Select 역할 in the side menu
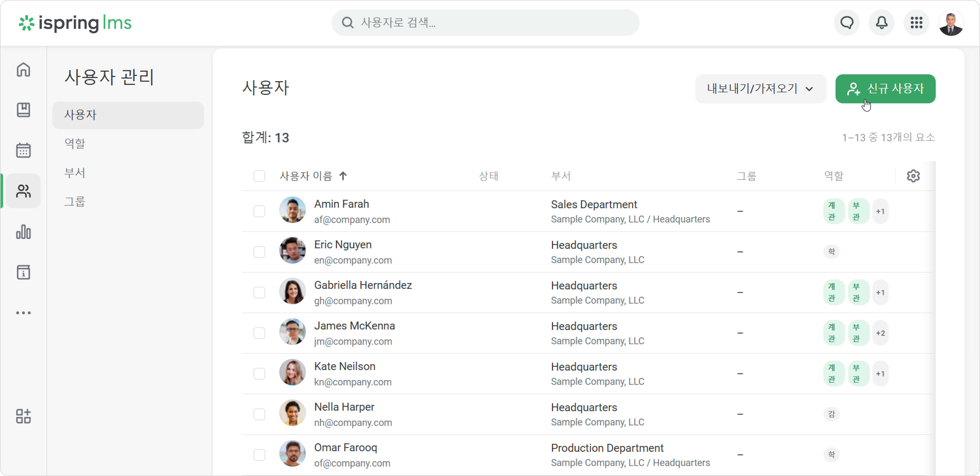The image size is (980, 476). tap(75, 144)
